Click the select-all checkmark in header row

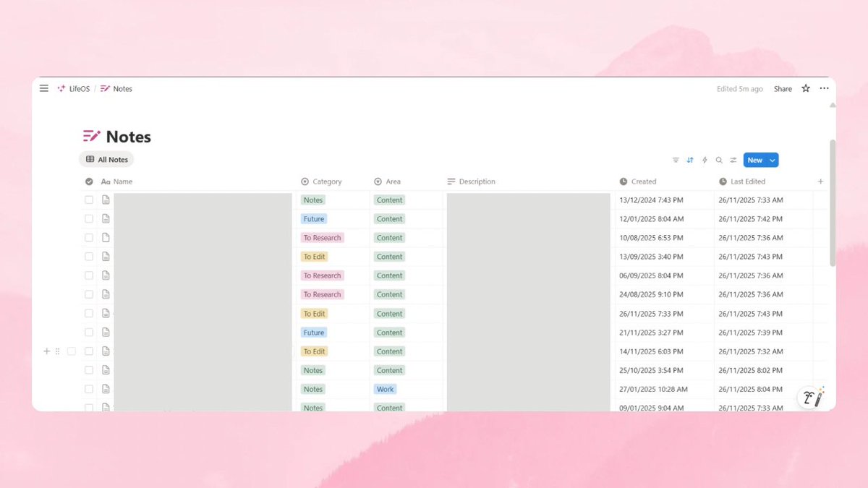click(89, 181)
